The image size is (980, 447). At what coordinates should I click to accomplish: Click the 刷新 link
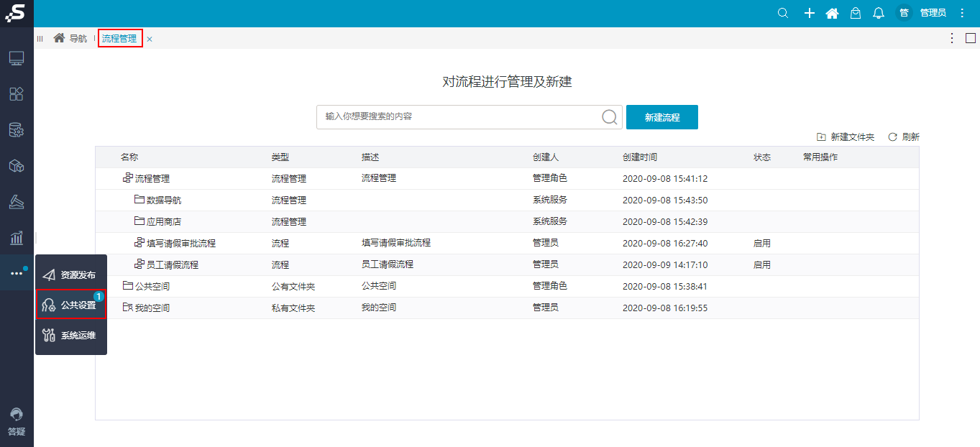coord(910,137)
